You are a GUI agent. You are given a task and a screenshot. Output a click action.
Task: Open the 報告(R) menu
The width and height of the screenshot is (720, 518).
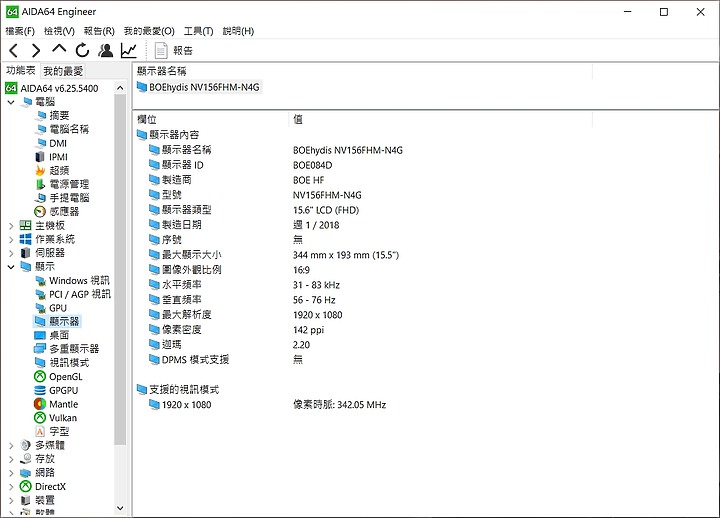point(99,31)
